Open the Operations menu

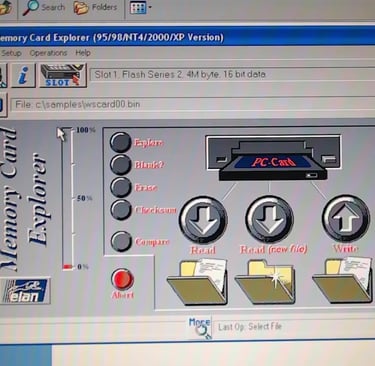point(48,53)
